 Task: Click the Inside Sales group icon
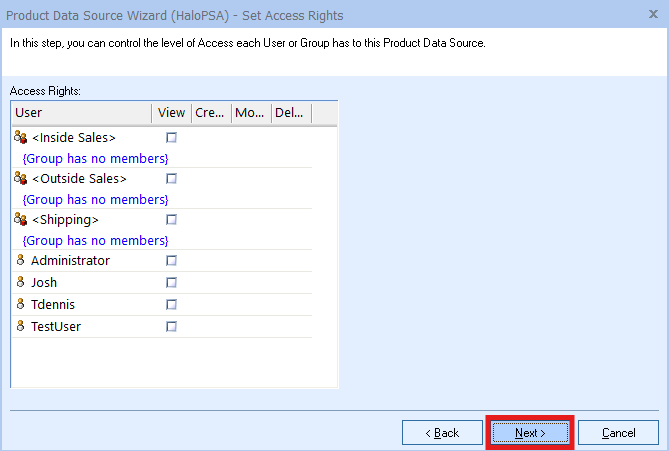(x=21, y=138)
